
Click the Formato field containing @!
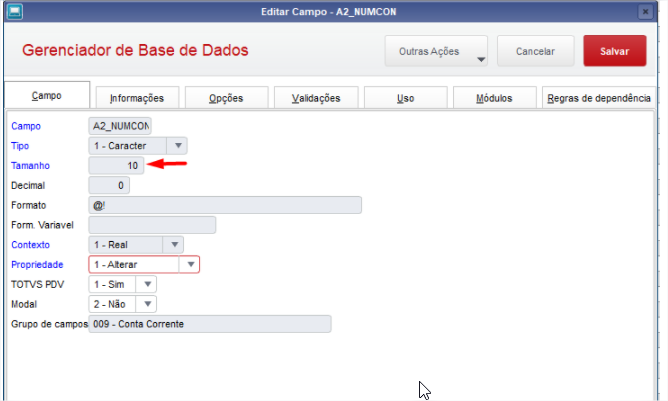pos(225,205)
